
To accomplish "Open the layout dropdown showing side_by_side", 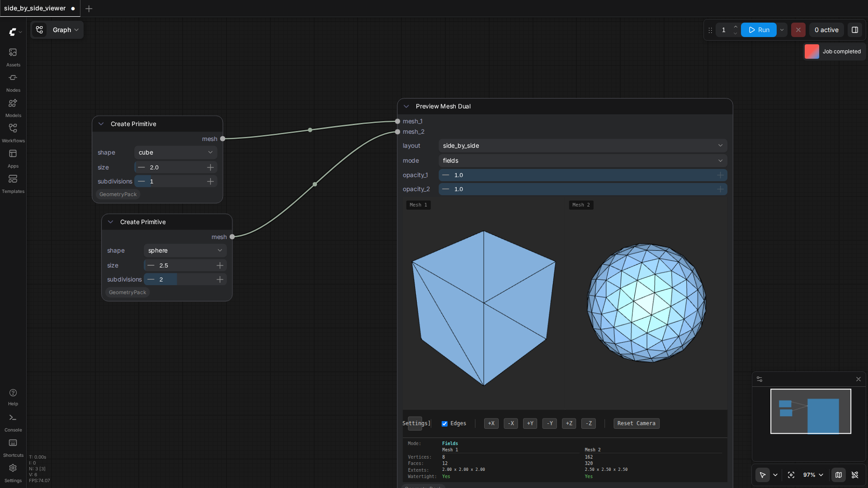I will (x=583, y=145).
